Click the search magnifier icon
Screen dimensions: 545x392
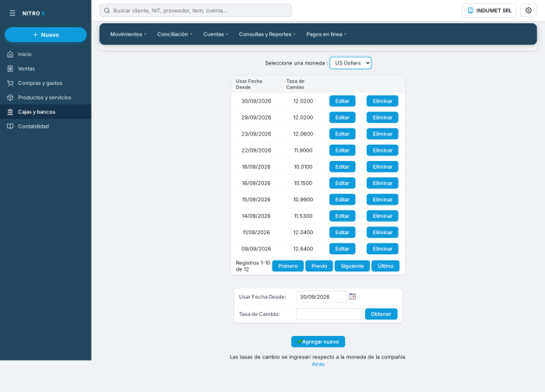pos(107,10)
